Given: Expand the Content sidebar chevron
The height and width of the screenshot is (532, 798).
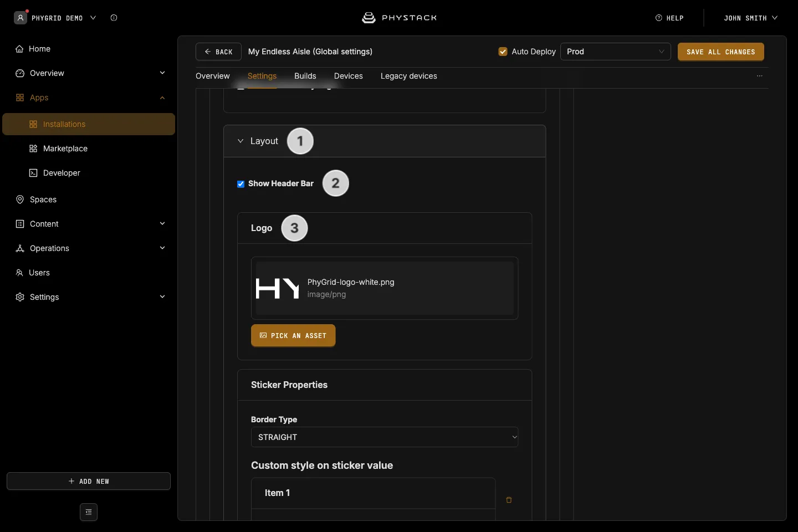Looking at the screenshot, I should (162, 223).
